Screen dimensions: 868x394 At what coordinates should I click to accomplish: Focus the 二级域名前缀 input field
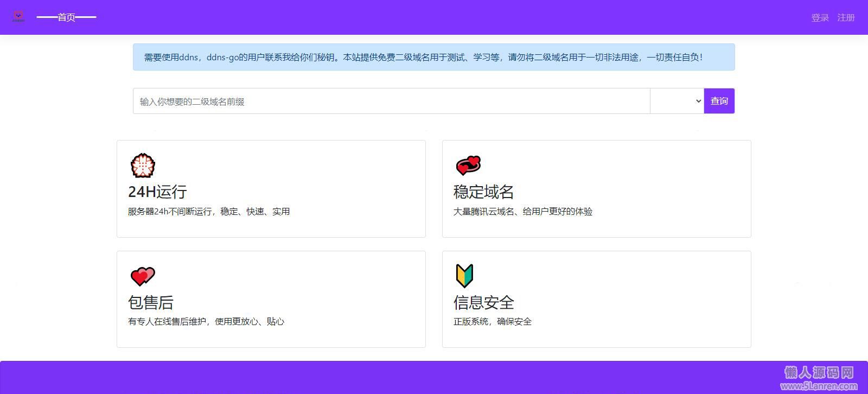click(x=391, y=101)
